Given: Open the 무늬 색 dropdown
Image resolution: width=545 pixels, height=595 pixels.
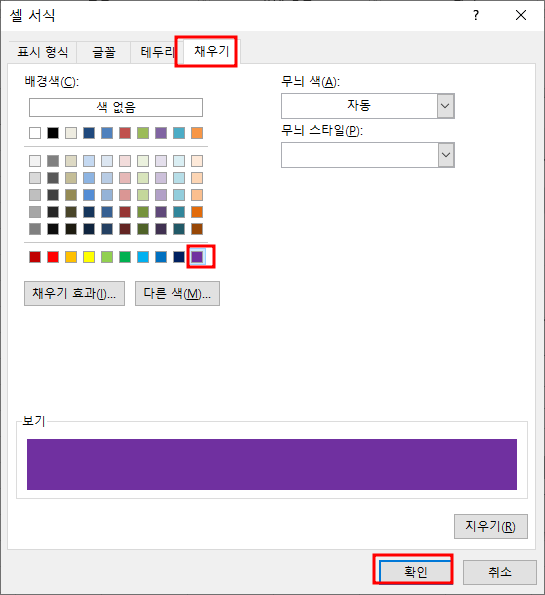Looking at the screenshot, I should click(x=446, y=106).
